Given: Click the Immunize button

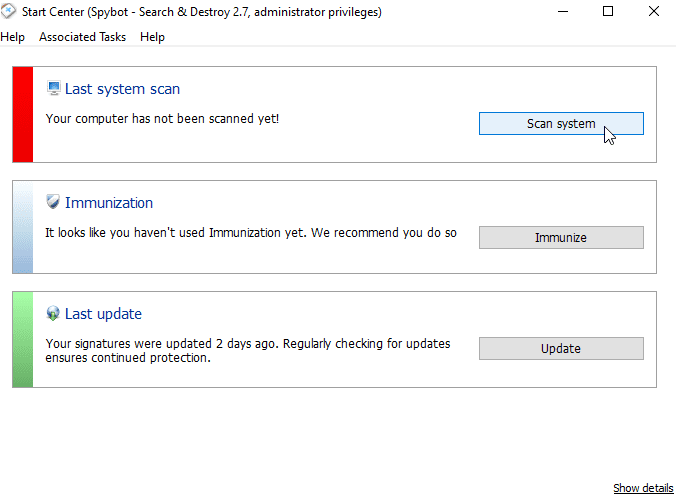Looking at the screenshot, I should 561,238.
